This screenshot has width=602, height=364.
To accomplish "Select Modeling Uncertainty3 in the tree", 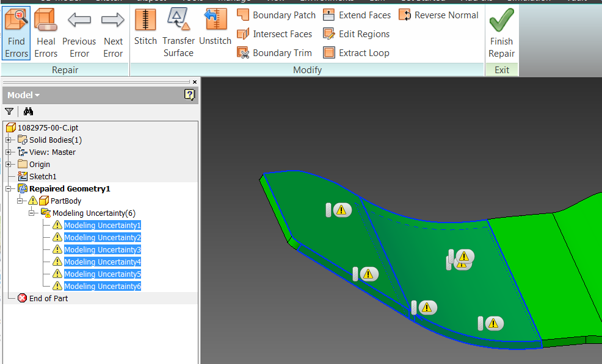I will coord(102,249).
